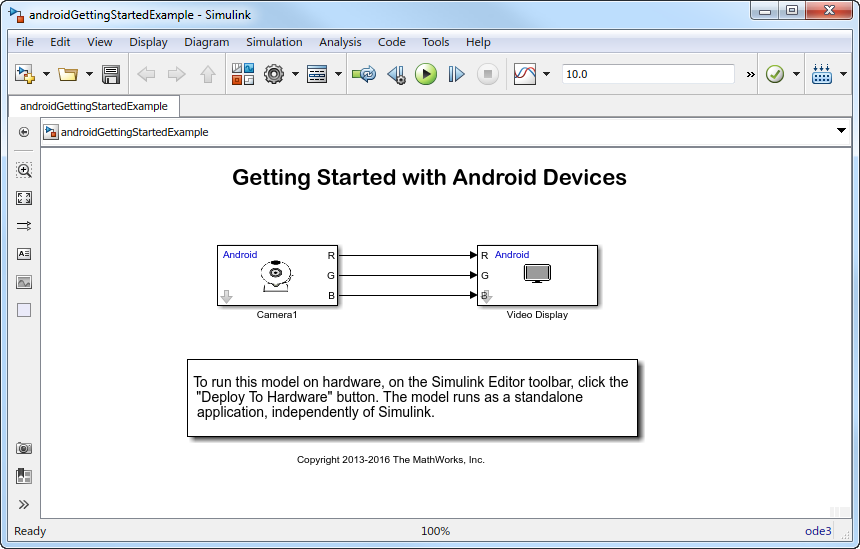Click the simulation stop time field 10.0
This screenshot has height=549, width=860.
click(648, 74)
